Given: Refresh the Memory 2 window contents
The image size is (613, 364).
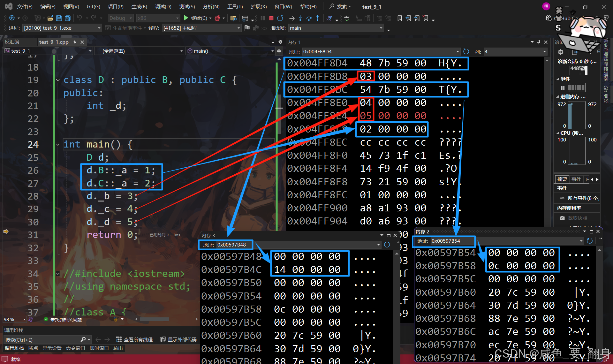Looking at the screenshot, I should [590, 241].
